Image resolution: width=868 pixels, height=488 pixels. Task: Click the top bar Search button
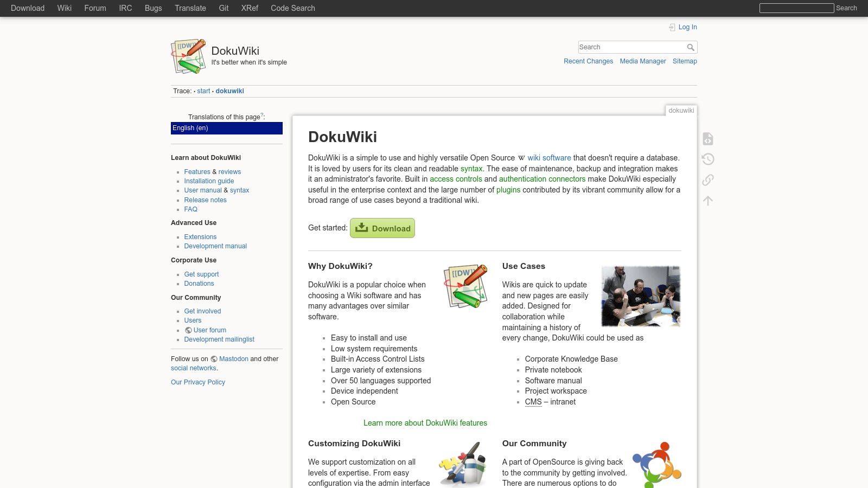[x=846, y=8]
